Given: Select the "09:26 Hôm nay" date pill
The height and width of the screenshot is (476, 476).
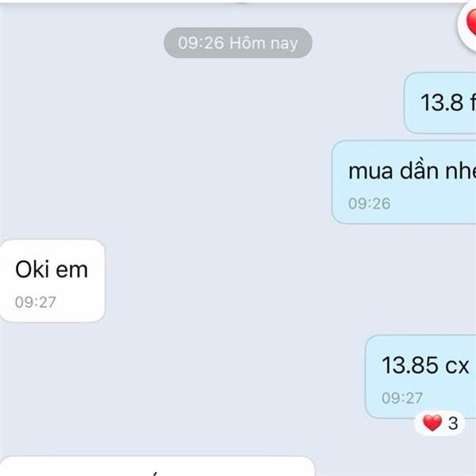Looking at the screenshot, I should pyautogui.click(x=238, y=43).
